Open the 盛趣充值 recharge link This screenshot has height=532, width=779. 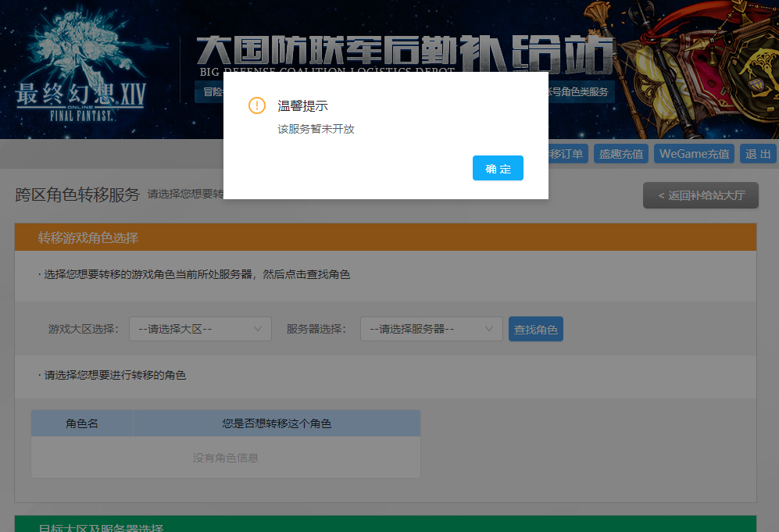pyautogui.click(x=621, y=154)
